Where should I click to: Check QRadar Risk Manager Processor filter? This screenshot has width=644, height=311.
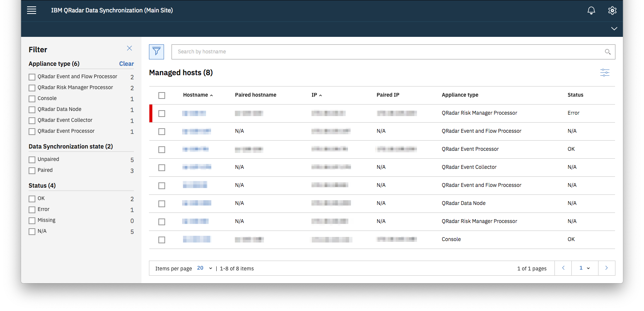click(32, 88)
